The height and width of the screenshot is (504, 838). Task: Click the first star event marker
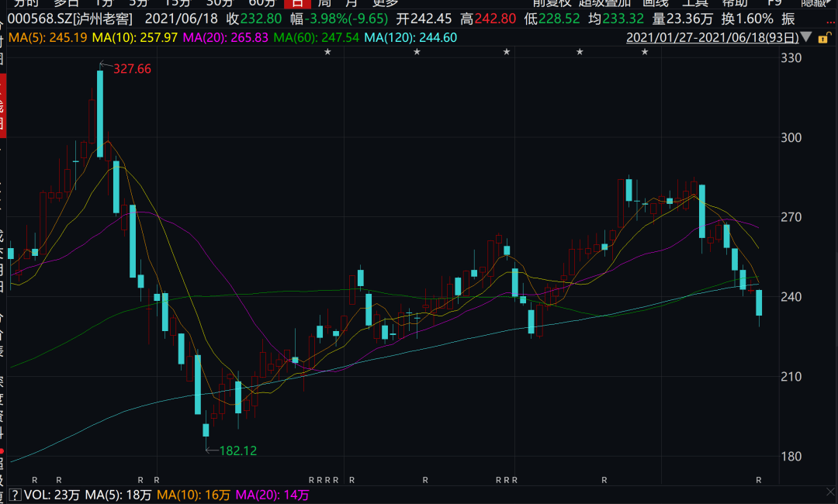327,52
